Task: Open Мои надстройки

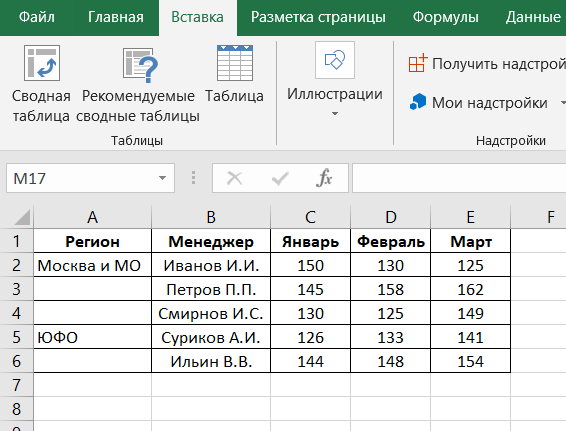Action: tap(479, 103)
